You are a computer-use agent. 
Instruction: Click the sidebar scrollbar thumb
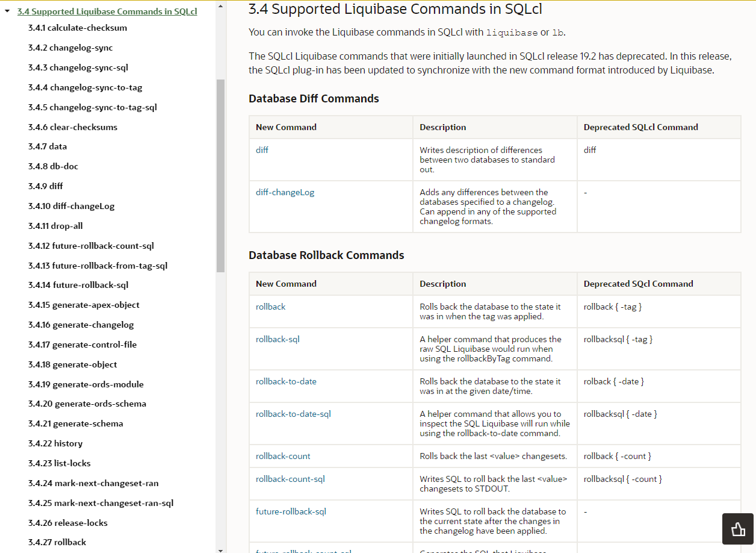click(220, 175)
